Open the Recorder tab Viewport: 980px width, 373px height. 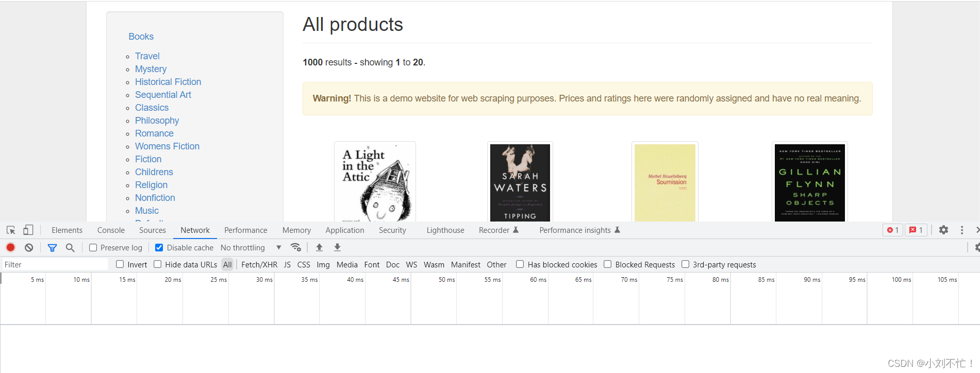click(x=499, y=230)
